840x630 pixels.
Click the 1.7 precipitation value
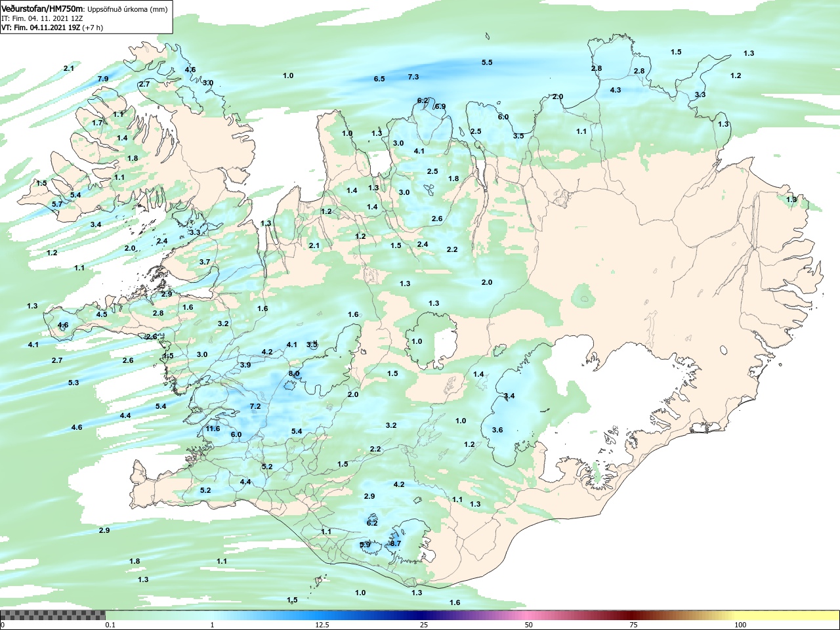[97, 123]
